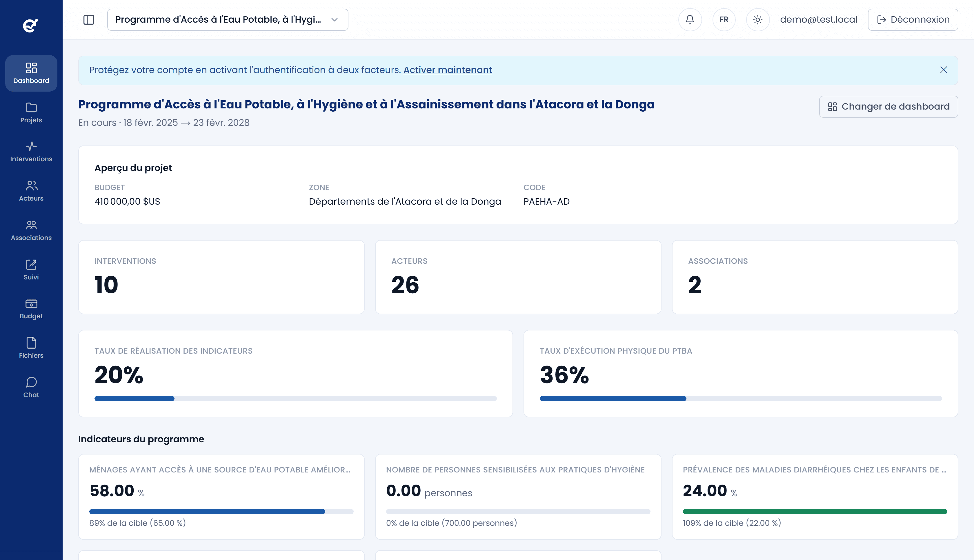Viewport: 974px width, 560px height.
Task: Open the Dashboard sidebar item
Action: point(31,73)
